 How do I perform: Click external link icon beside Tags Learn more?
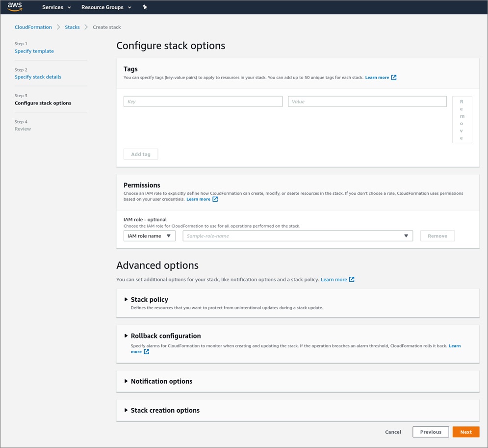394,78
